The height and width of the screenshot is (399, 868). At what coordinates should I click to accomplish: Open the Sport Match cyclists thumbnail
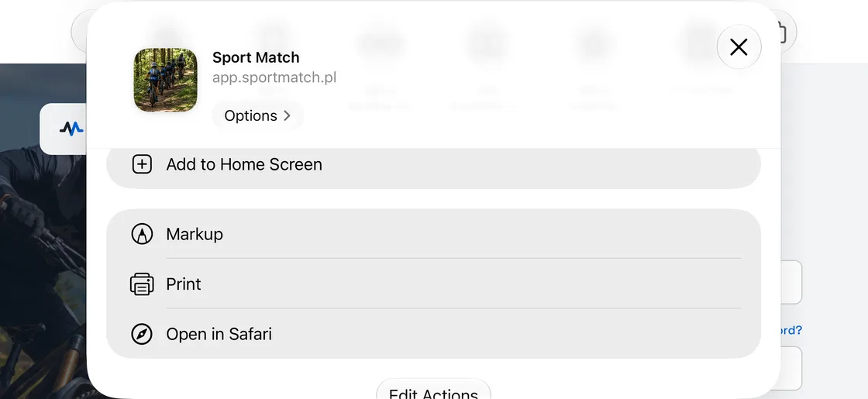166,80
